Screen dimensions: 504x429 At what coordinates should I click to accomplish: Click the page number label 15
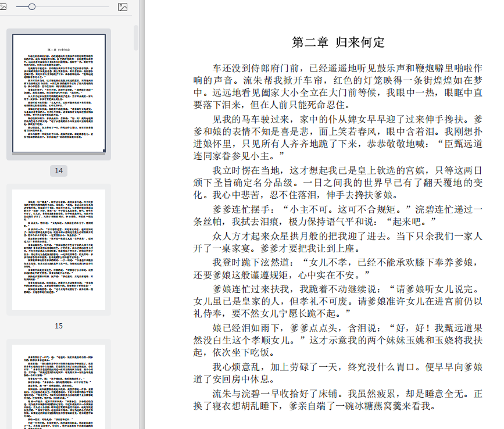59,326
